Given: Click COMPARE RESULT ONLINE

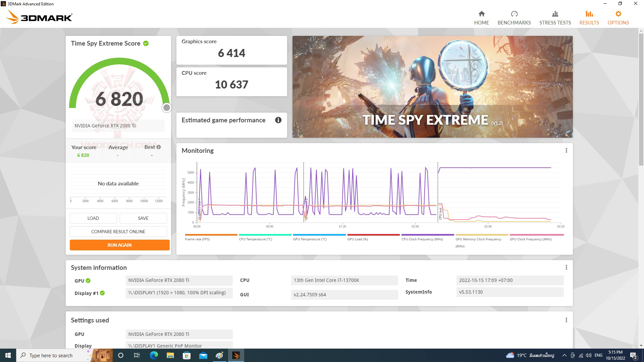Looking at the screenshot, I should click(118, 231).
